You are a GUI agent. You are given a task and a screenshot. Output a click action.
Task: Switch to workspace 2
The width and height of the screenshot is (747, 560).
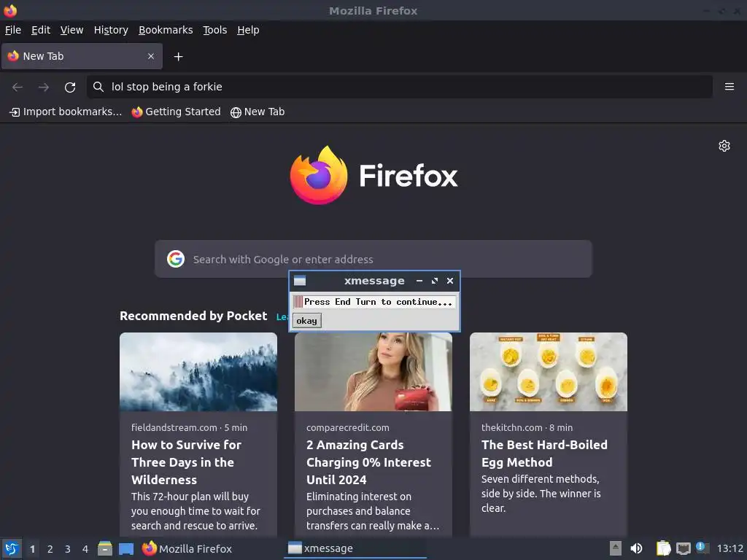tap(50, 549)
